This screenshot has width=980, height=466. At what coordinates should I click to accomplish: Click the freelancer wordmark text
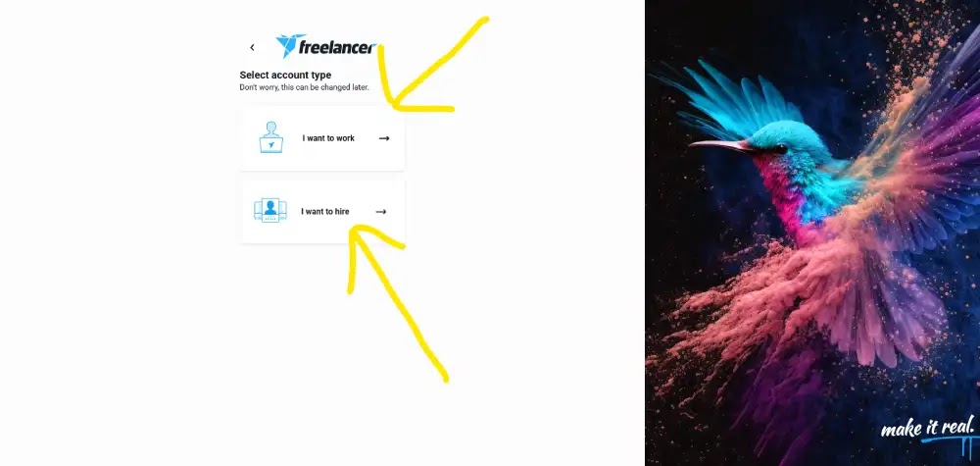pos(337,47)
